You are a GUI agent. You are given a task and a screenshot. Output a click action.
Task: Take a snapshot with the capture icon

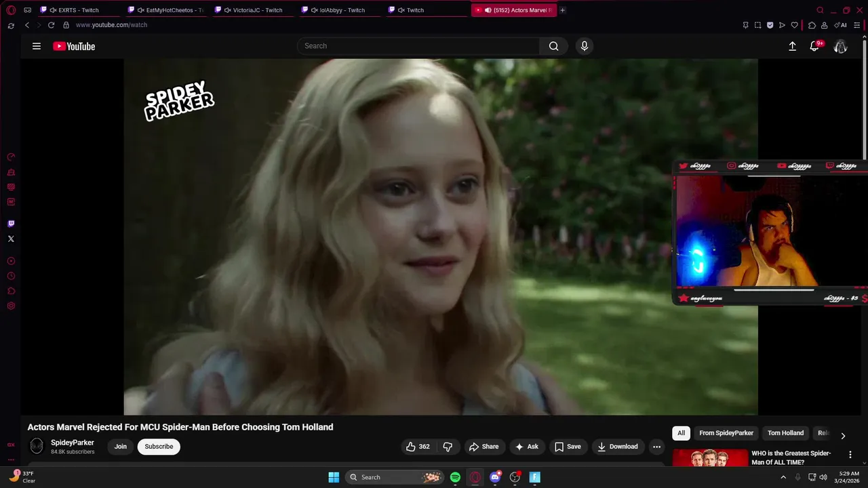[x=757, y=25]
